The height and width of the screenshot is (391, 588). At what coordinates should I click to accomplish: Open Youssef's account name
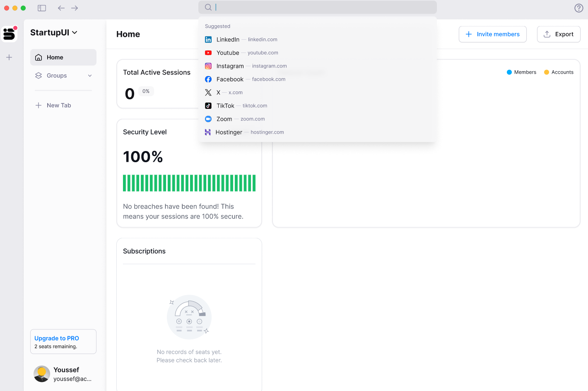66,370
